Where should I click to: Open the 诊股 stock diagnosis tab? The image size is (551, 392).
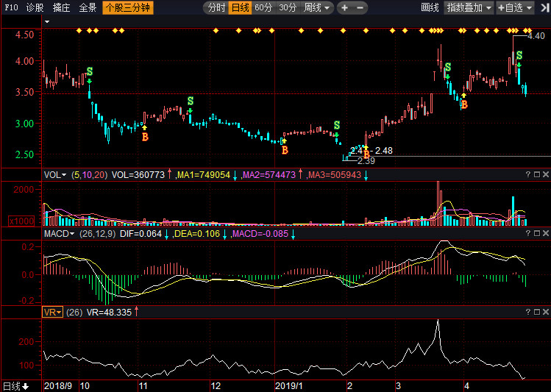35,8
